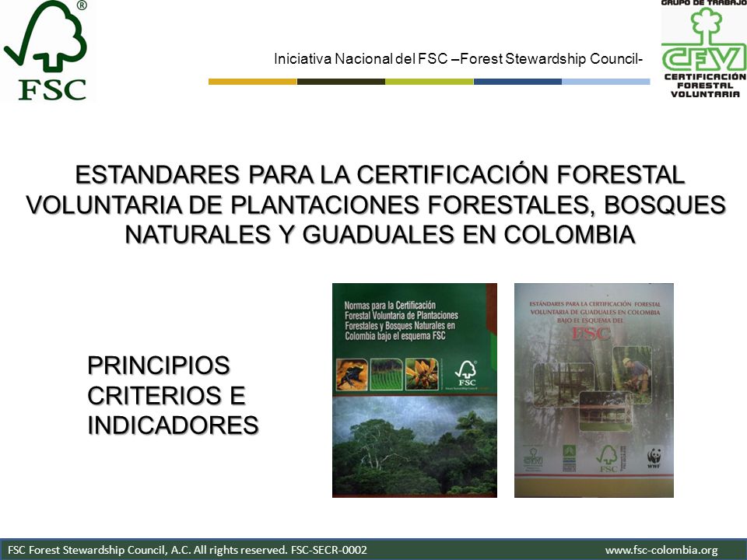
Task: Select the green 'Normas para la Certificación' book cover
Action: (x=415, y=390)
